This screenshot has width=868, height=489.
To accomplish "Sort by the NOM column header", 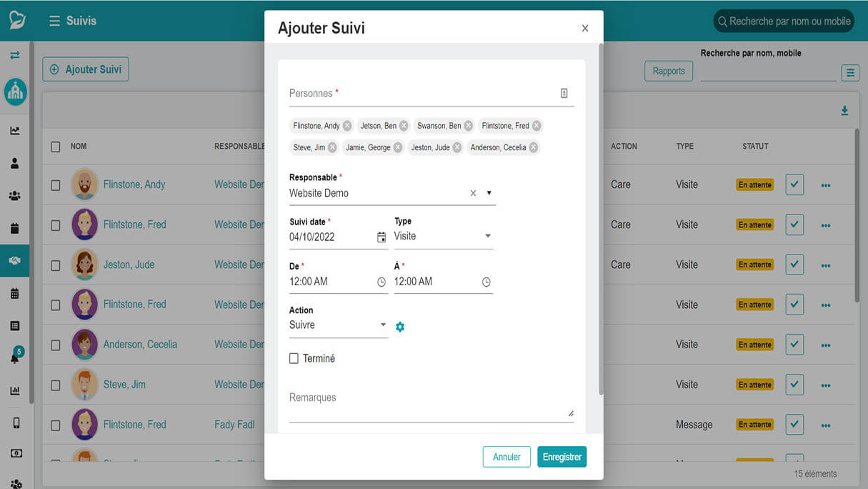I will pos(79,147).
